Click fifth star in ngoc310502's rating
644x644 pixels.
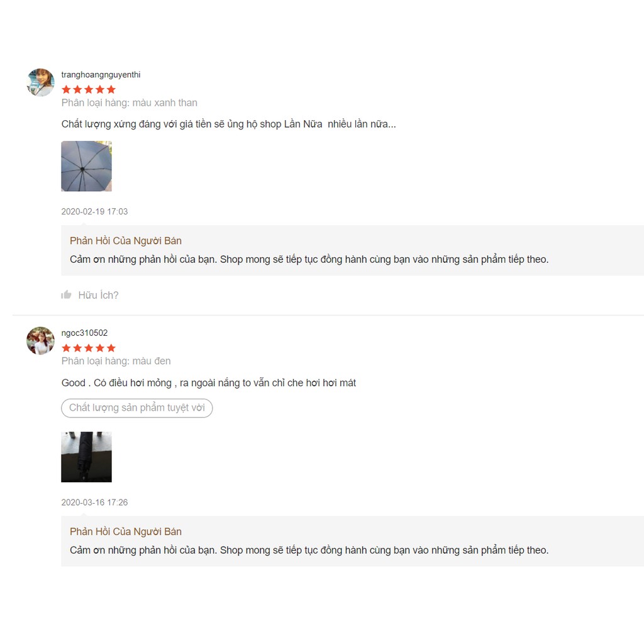click(111, 348)
